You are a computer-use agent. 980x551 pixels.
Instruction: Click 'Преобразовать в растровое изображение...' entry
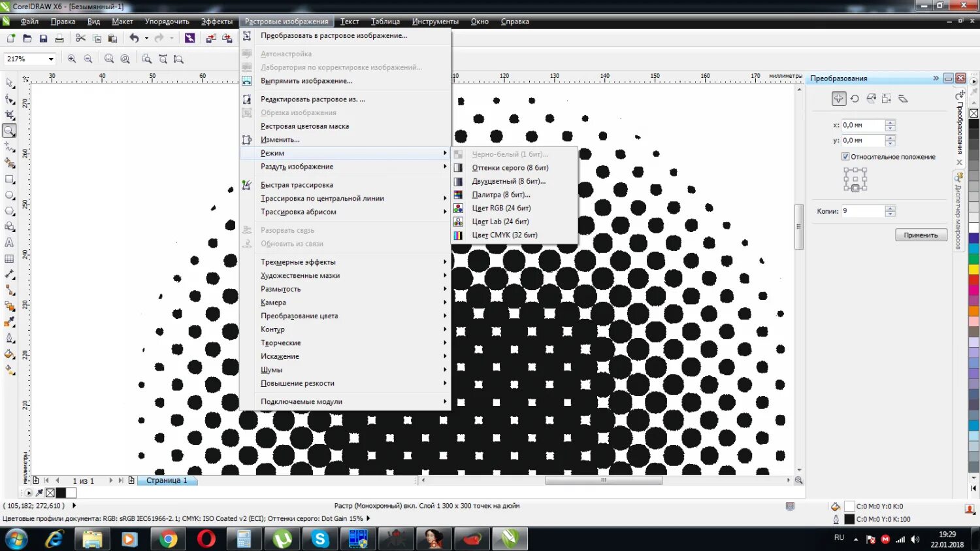pos(345,36)
